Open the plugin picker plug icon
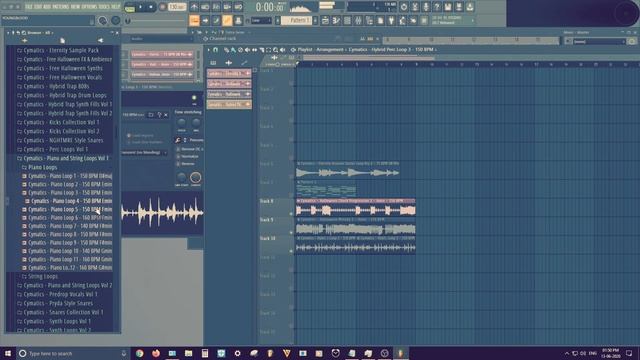This screenshot has height=360, width=640. 391,20
